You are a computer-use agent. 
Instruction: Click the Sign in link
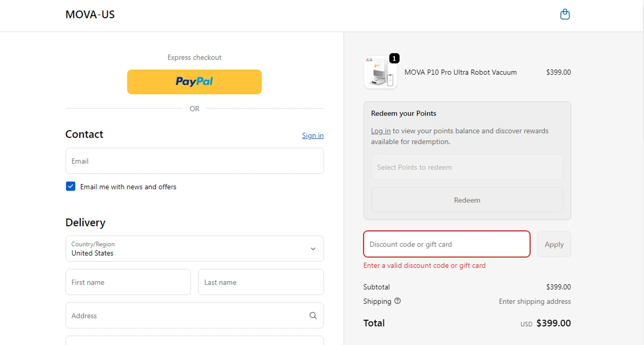313,135
